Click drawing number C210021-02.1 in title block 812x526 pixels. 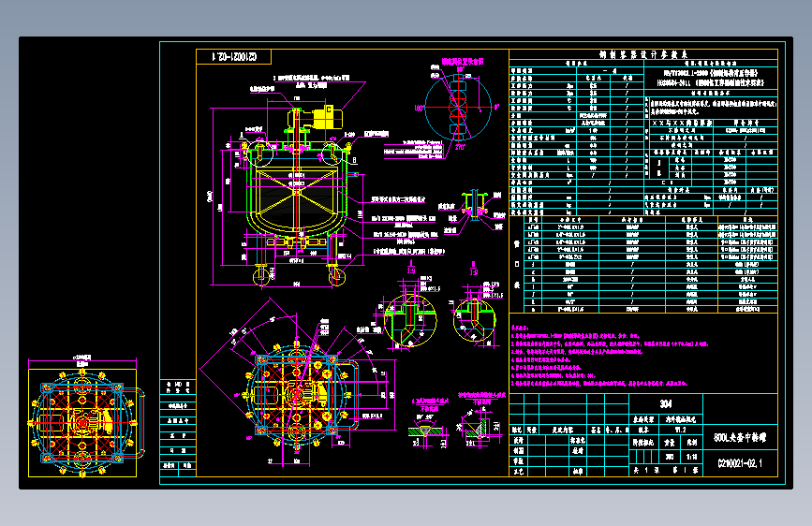(740, 463)
